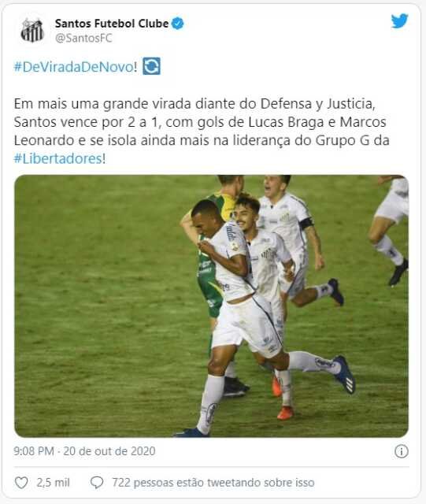
Task: Click the tweet text about Defensa y Justicia
Action: click(x=202, y=131)
